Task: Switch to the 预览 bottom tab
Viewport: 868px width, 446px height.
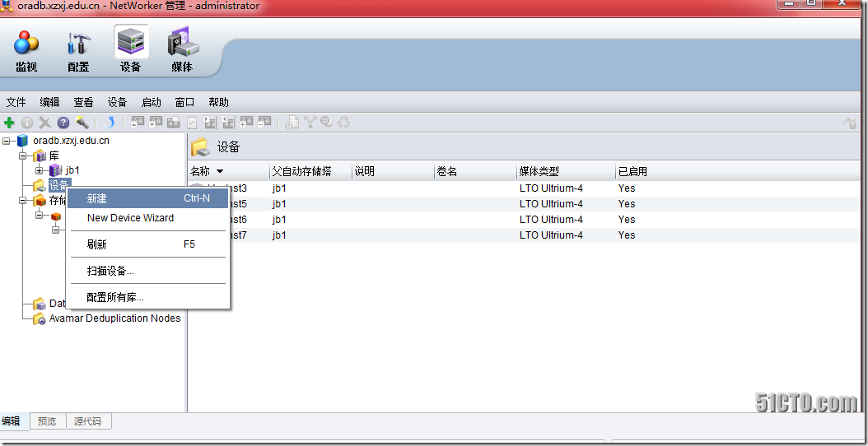Action: [47, 421]
